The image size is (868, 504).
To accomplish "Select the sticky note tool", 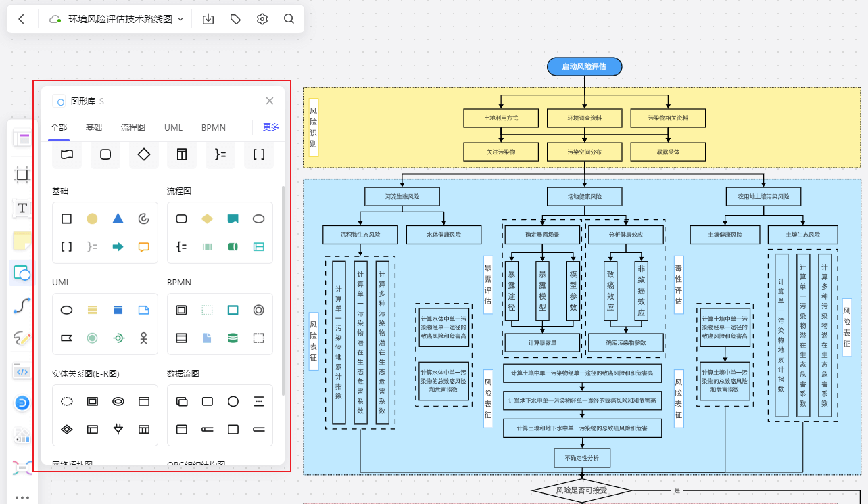I will pyautogui.click(x=22, y=240).
